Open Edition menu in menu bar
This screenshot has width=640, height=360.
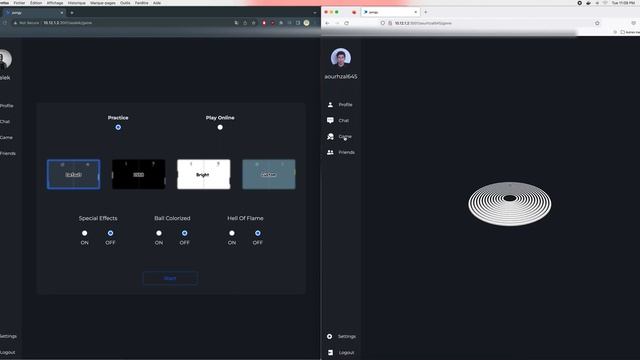click(36, 3)
